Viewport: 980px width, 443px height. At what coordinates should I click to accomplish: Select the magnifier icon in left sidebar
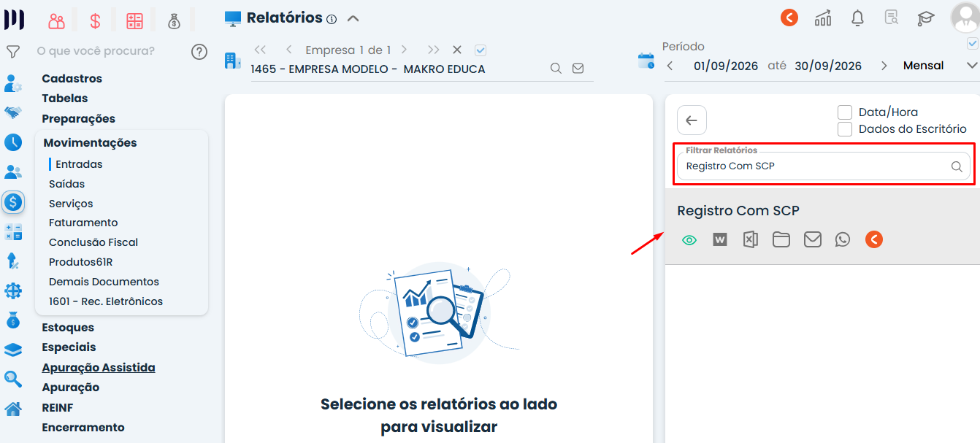click(13, 379)
